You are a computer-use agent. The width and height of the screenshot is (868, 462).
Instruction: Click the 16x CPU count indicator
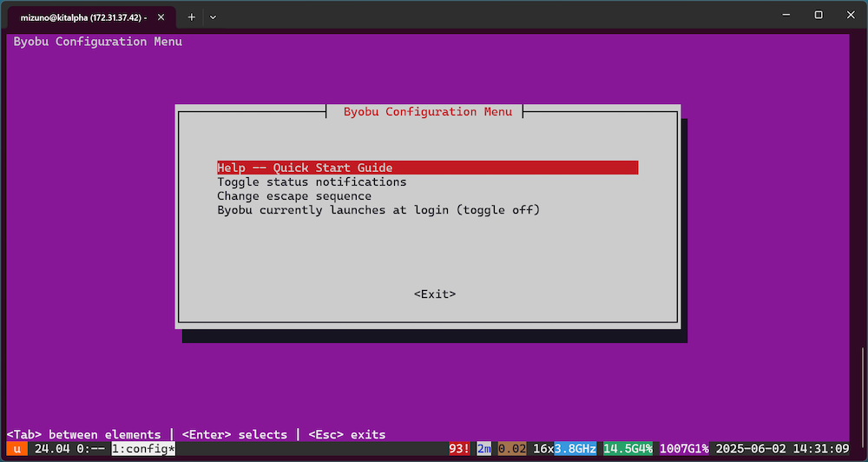tap(543, 449)
